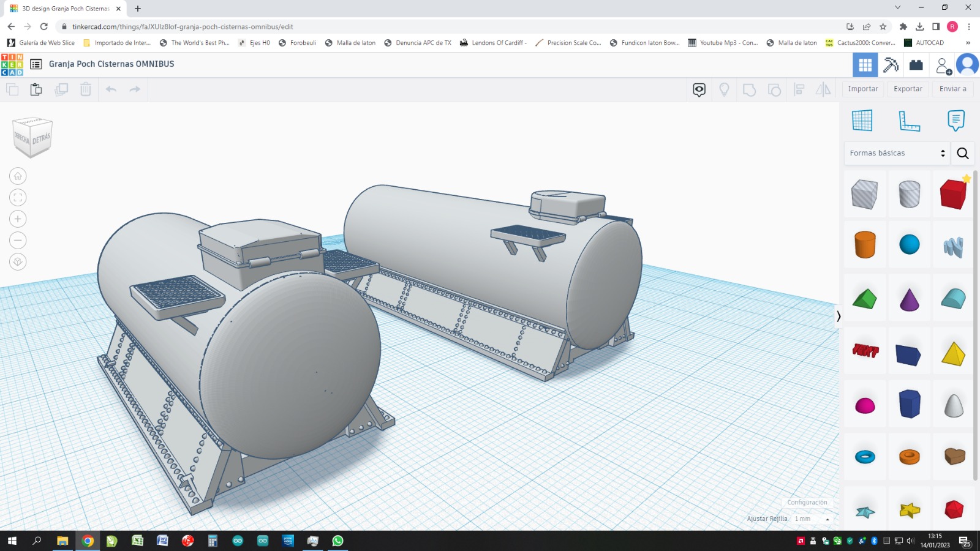Open the Notes tool icon
This screenshot has width=980, height=551.
[956, 121]
